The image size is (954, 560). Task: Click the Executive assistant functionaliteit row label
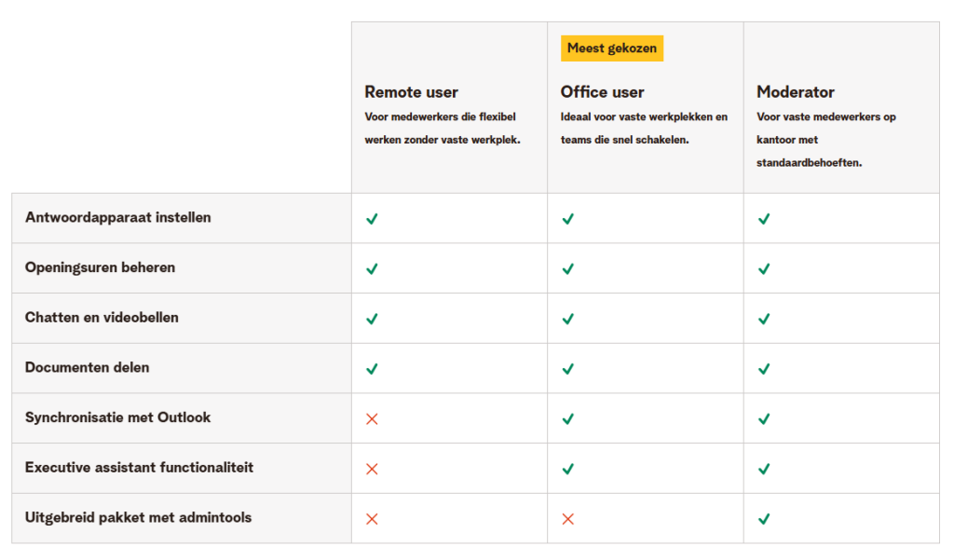click(x=139, y=468)
